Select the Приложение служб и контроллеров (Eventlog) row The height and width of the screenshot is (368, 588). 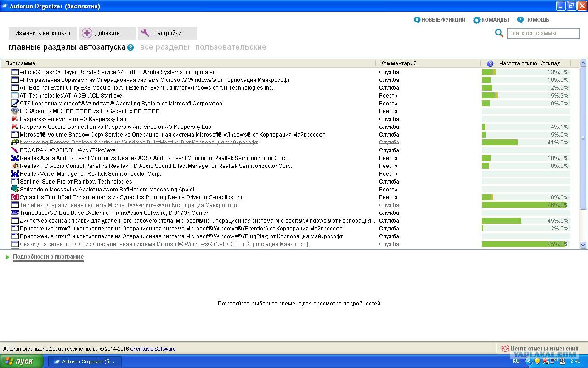tap(290, 229)
